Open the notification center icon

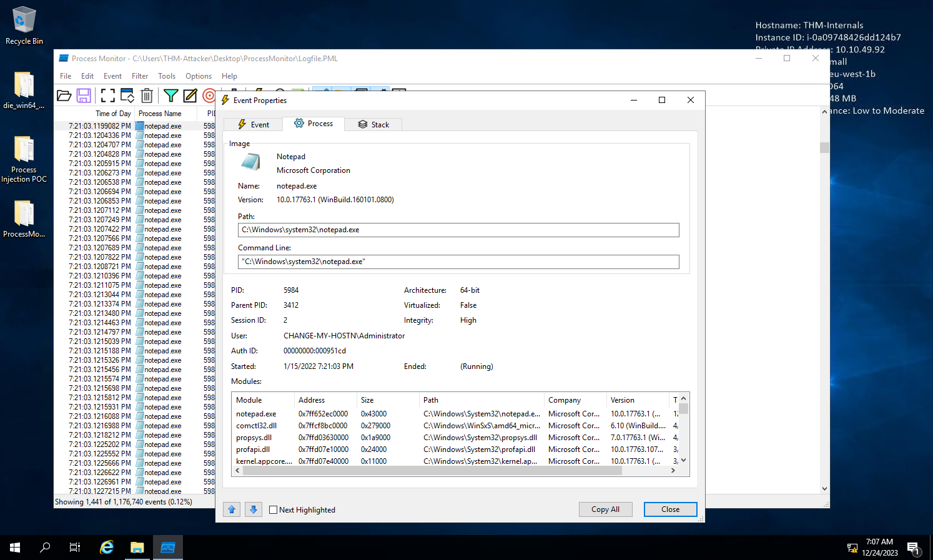(x=914, y=548)
